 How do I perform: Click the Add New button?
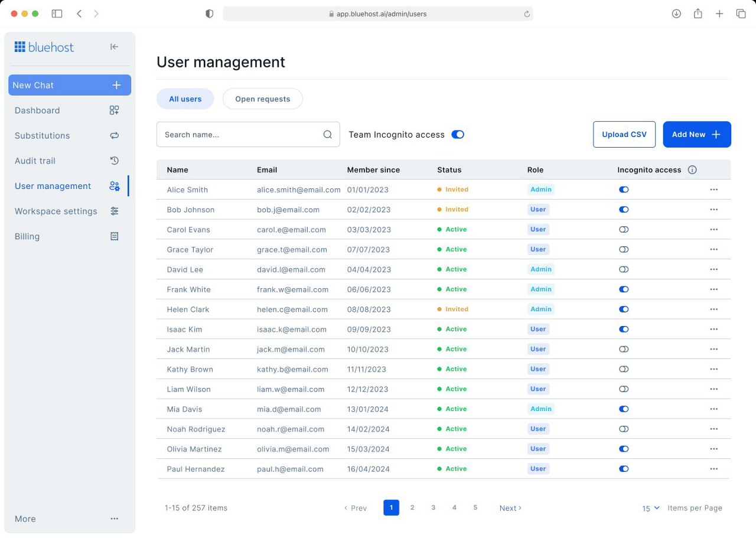pos(697,135)
